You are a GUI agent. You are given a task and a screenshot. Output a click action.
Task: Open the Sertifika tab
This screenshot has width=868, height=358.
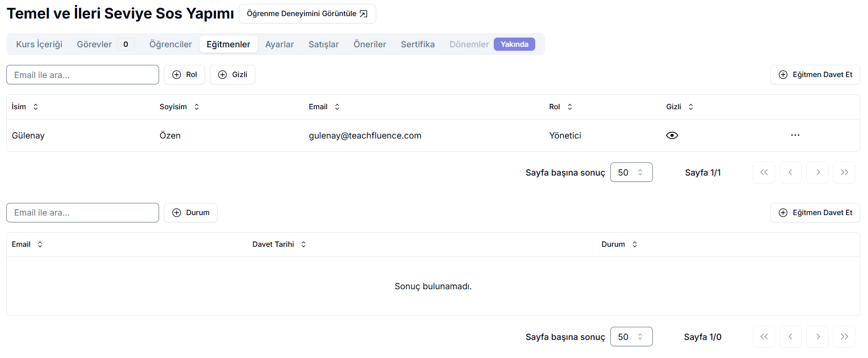(418, 44)
